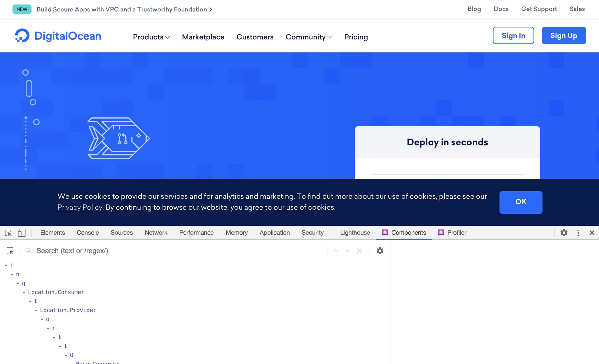Collapse the 'g' component node
Image resolution: width=599 pixels, height=364 pixels.
18,283
